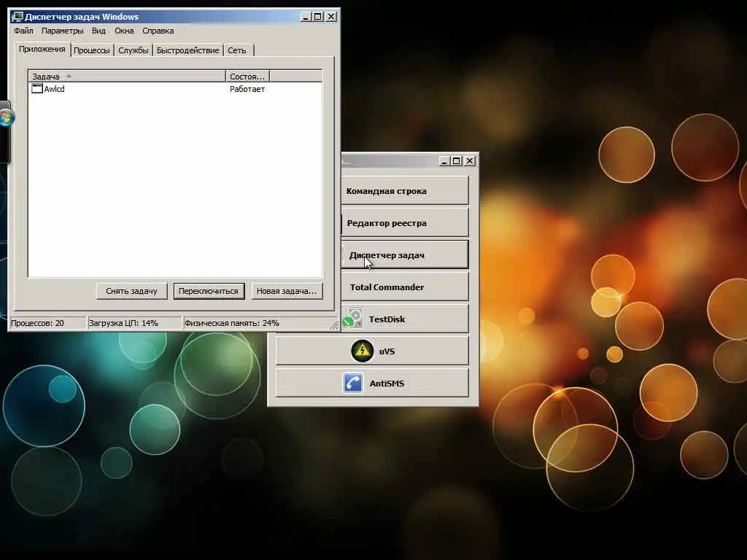Minimize the Task Manager window
747x560 pixels.
306,17
